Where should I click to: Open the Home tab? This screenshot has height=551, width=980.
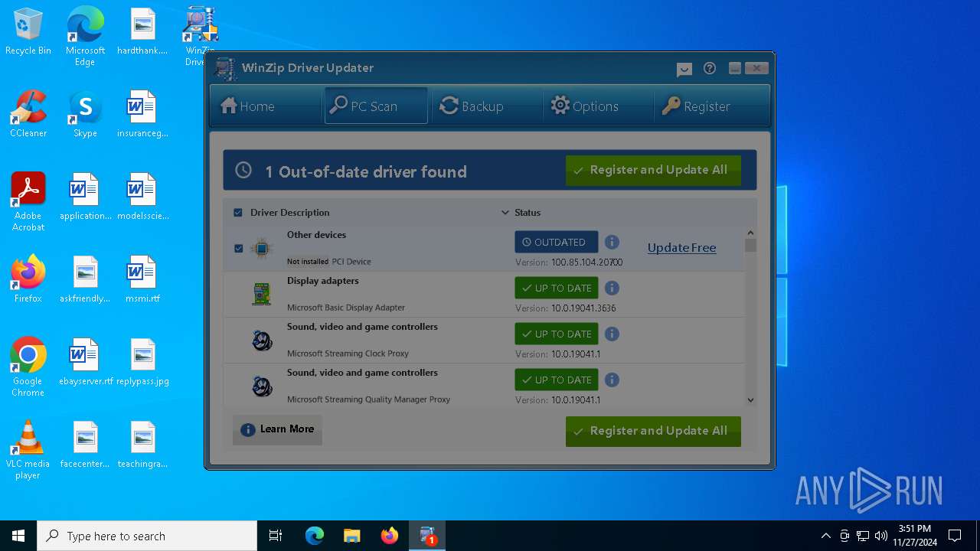(x=265, y=106)
